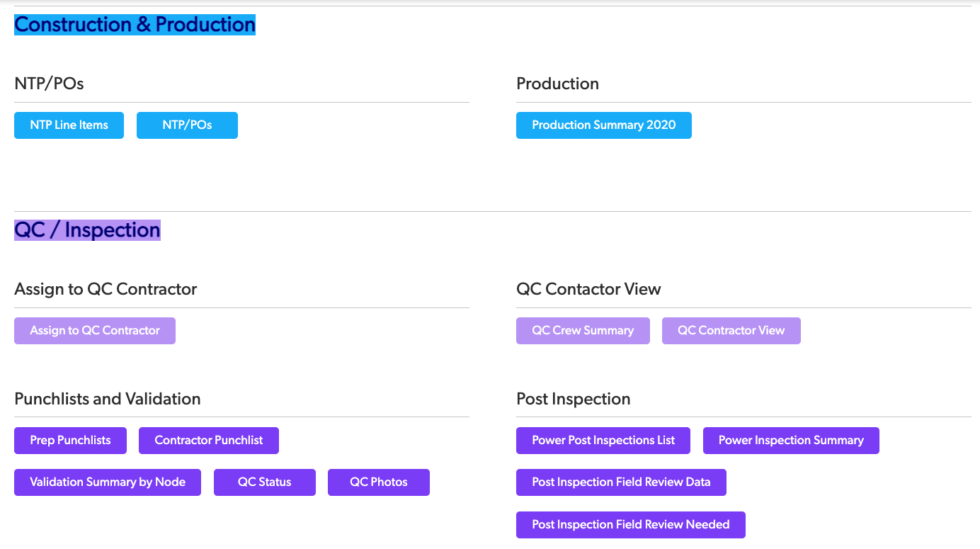Open the QC Crew Summary button
This screenshot has height=549, width=980.
tap(583, 331)
